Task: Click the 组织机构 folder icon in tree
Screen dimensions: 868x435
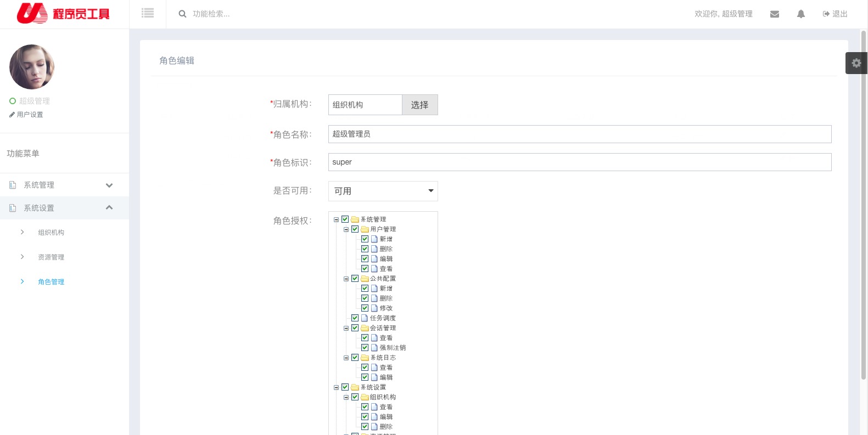Action: 365,397
